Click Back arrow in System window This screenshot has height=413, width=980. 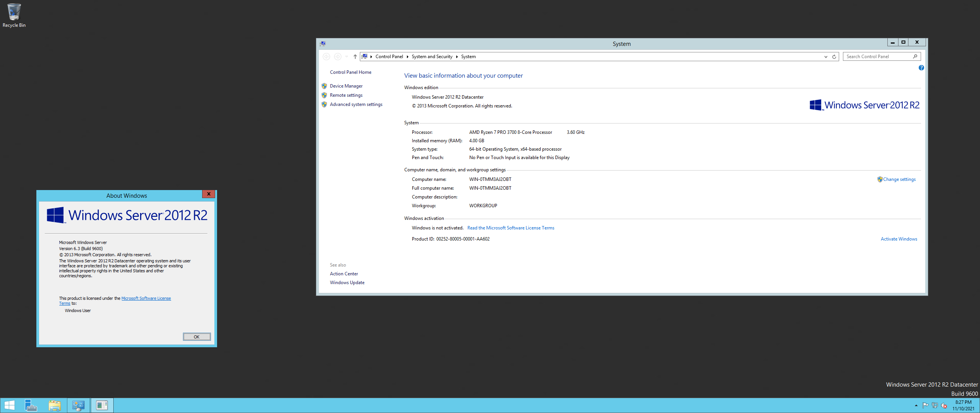pyautogui.click(x=326, y=57)
